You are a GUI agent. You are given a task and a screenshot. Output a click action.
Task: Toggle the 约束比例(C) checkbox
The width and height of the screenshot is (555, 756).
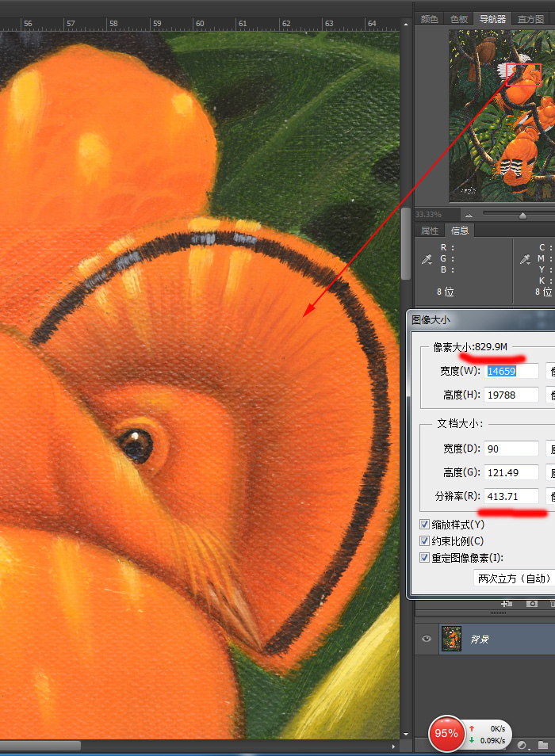point(424,541)
